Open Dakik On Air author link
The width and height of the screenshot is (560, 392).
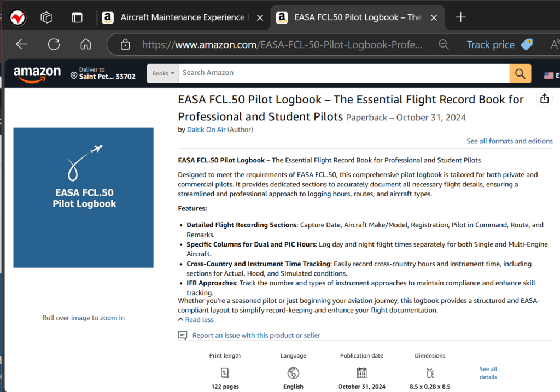tap(206, 130)
